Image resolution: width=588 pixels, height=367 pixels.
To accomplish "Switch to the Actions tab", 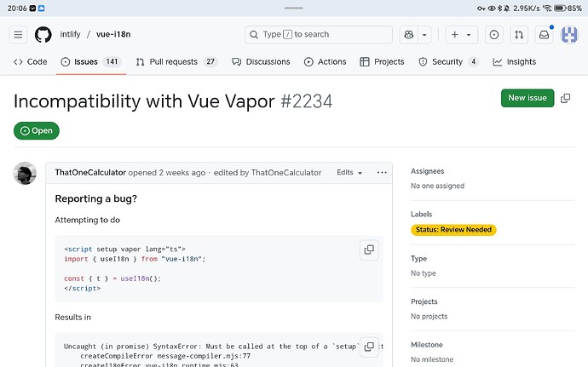I will (326, 62).
